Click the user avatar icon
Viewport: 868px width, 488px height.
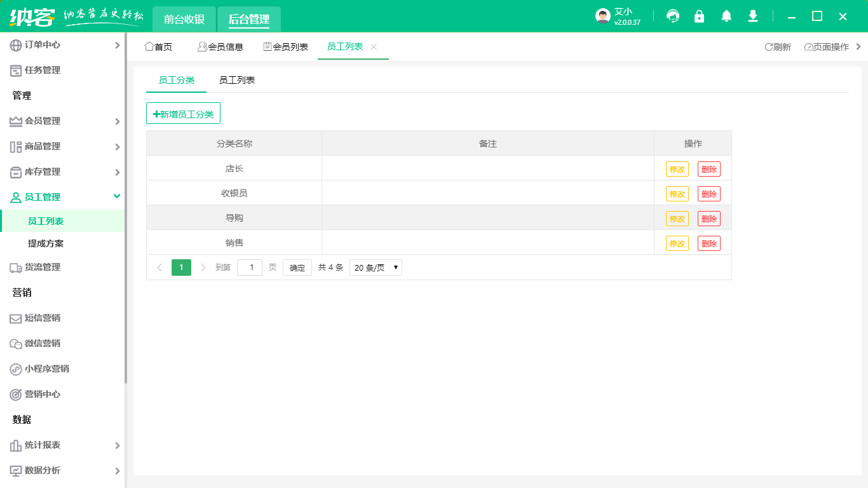pyautogui.click(x=602, y=17)
